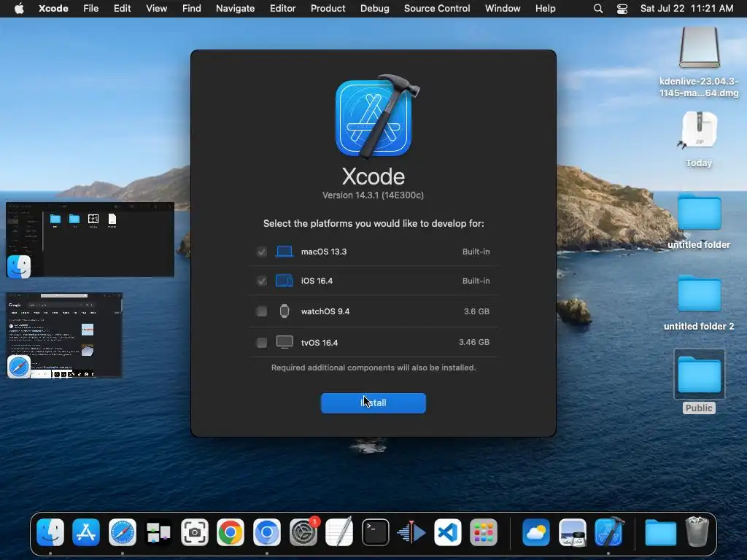Select the kdenlive dmg disk on desktop
This screenshot has height=560, width=747.
coord(699,47)
